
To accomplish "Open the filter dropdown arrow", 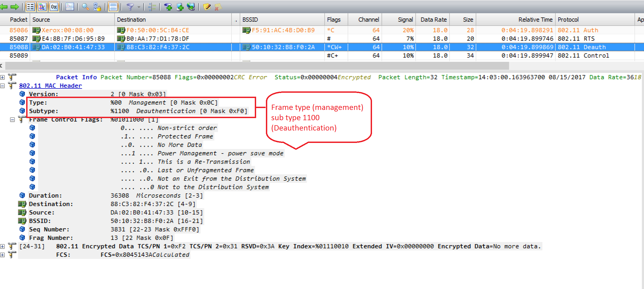I will (x=139, y=7).
